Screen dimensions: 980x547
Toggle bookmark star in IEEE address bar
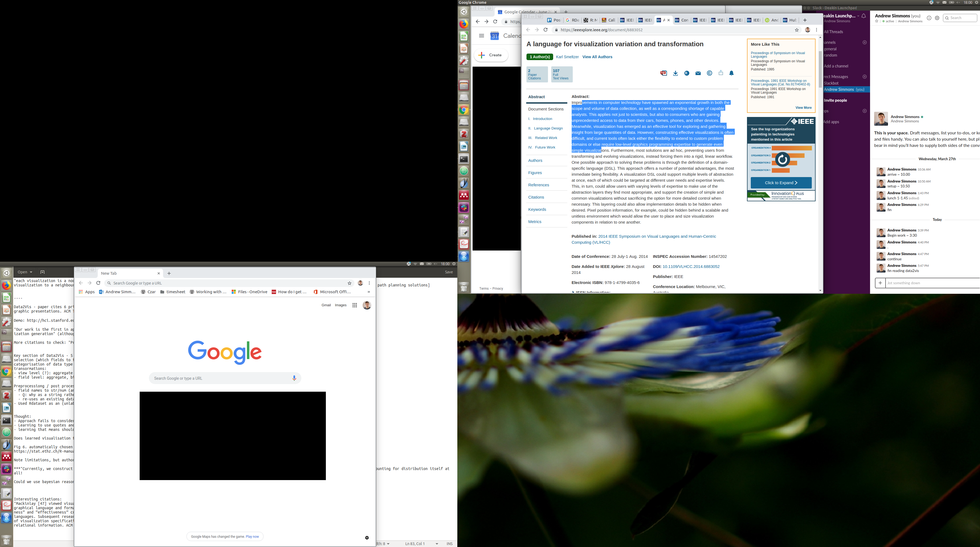tap(797, 30)
